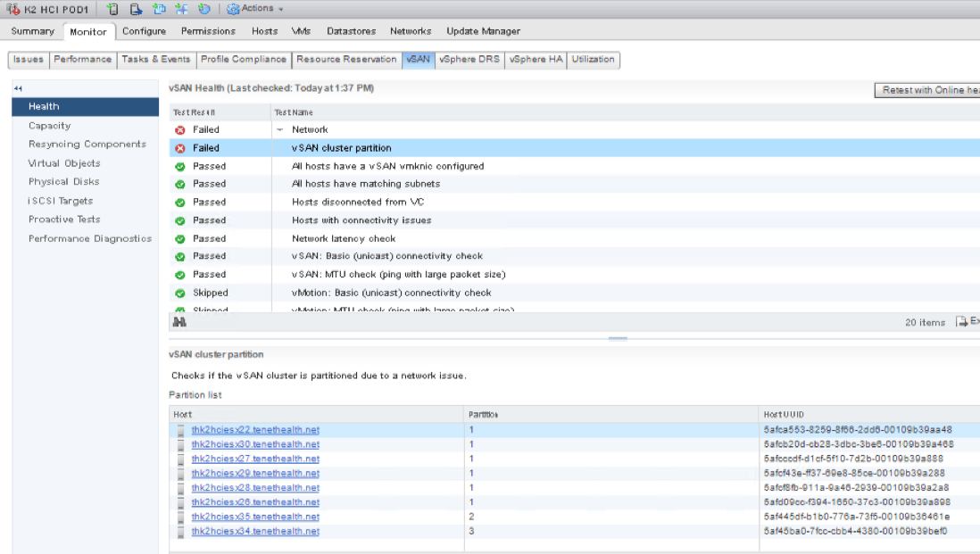The height and width of the screenshot is (554, 980).
Task: Select the Issues sub-tab
Action: click(29, 60)
